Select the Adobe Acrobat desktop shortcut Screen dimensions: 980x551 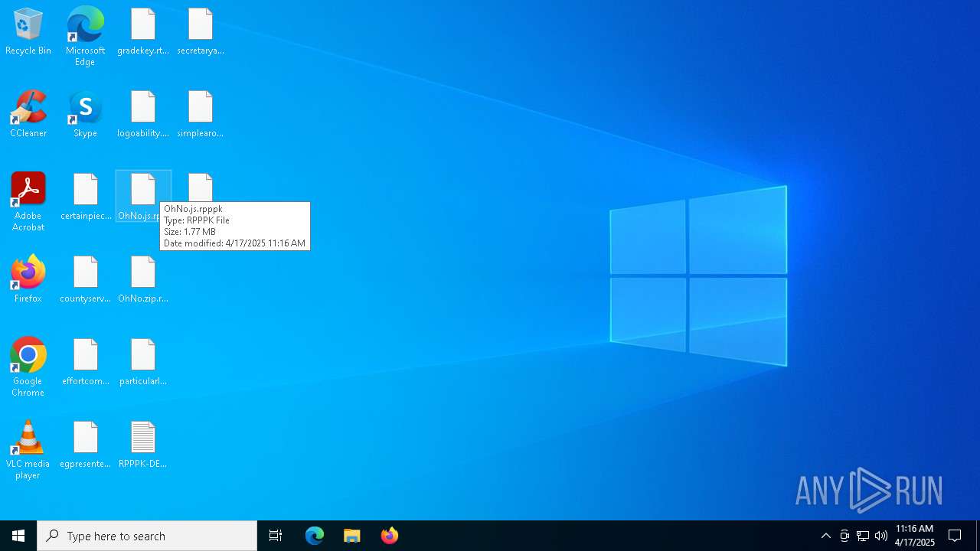28,202
